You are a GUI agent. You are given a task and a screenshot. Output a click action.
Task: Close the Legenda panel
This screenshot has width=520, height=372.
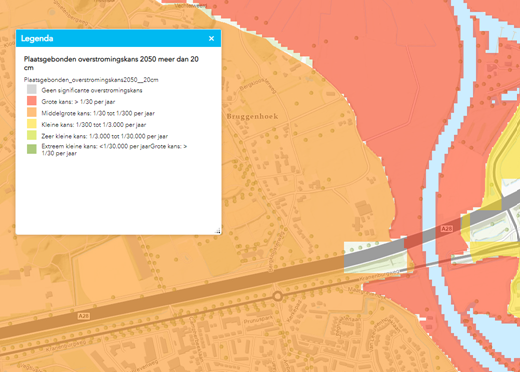[211, 38]
